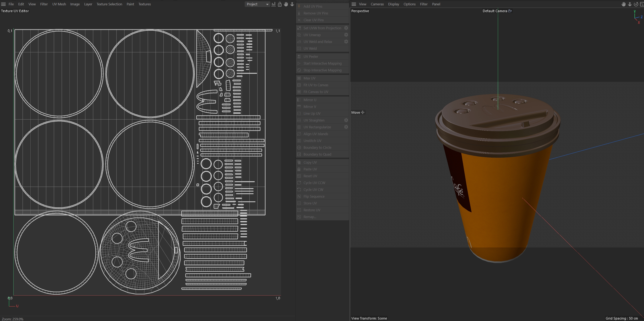Click the viewport layout toggle icon

pyautogui.click(x=642, y=4)
